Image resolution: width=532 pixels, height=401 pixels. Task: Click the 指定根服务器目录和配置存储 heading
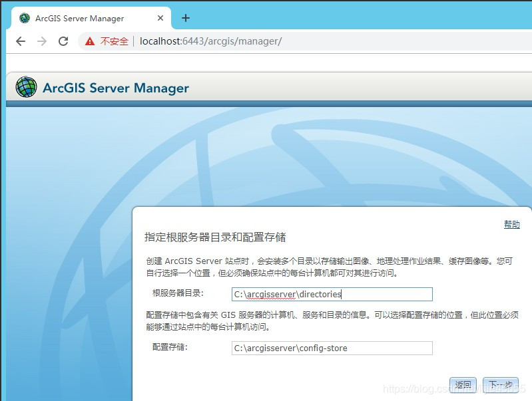[x=215, y=237]
